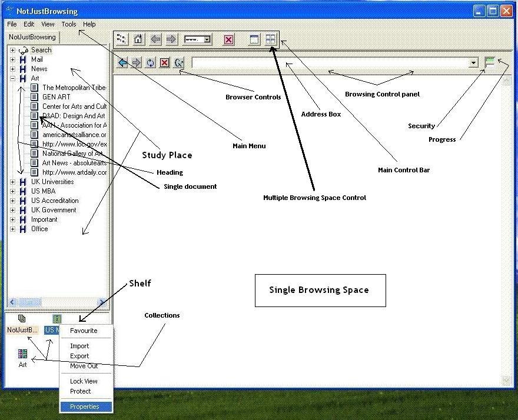
Task: Click the green security indicator icon
Action: point(489,62)
